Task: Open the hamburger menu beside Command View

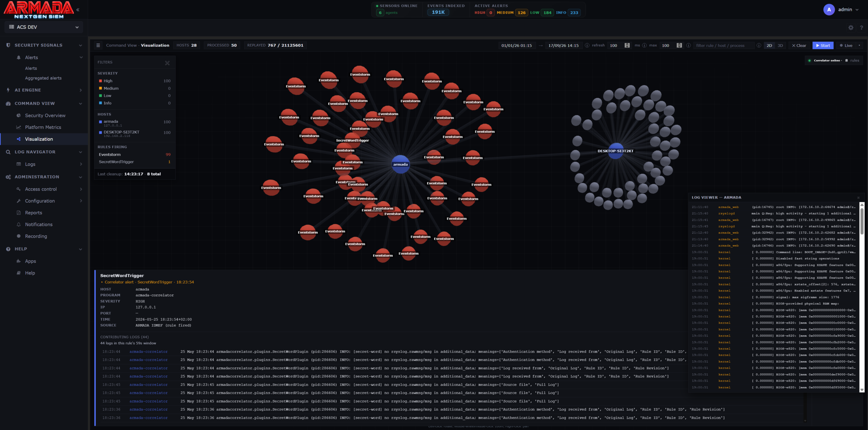Action: click(98, 45)
